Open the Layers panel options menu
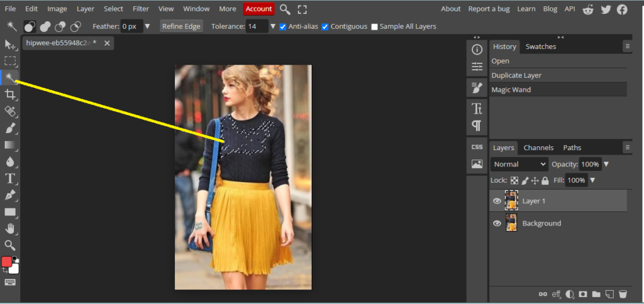The height and width of the screenshot is (304, 644). pyautogui.click(x=627, y=147)
